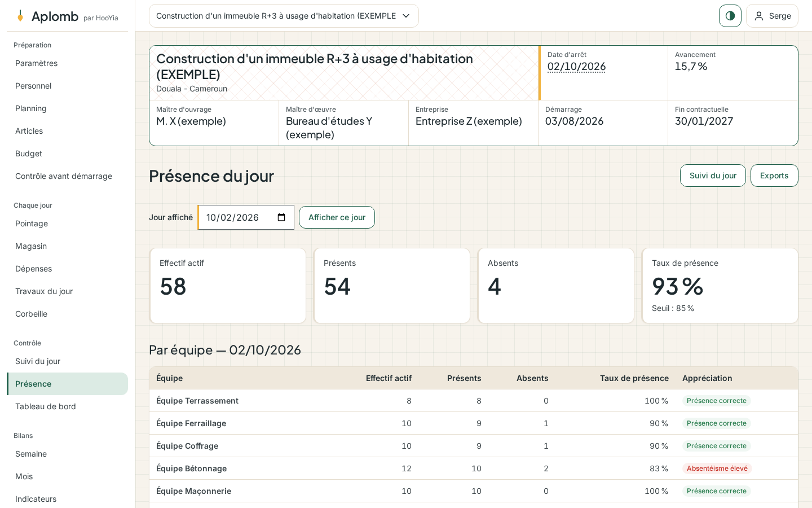Open Contrôle avant démarrage
The height and width of the screenshot is (508, 812).
(x=67, y=176)
